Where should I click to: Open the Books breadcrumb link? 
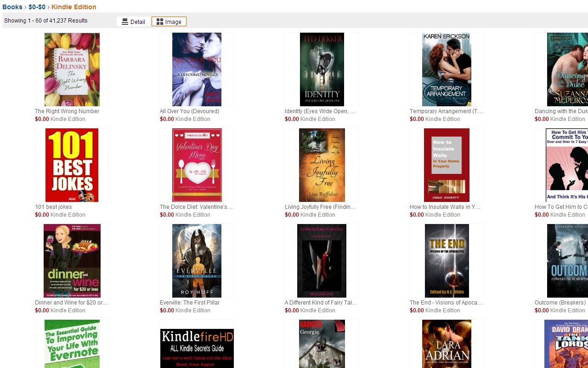(12, 7)
